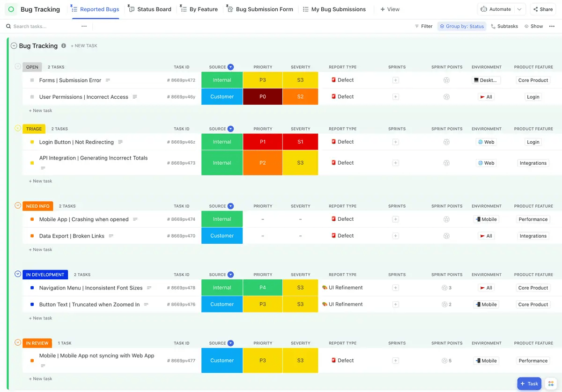Toggle status square for Mobile App not syncing task
Image resolution: width=562 pixels, height=392 pixels.
click(x=32, y=361)
